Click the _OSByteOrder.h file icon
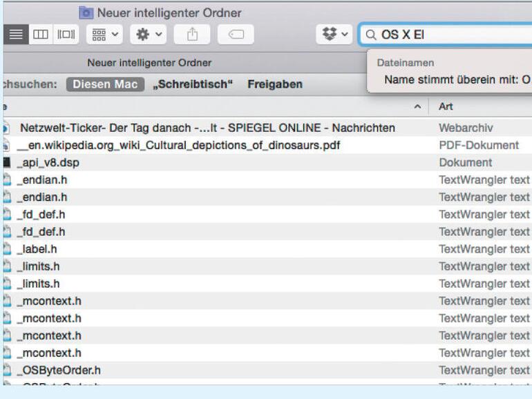The image size is (532, 399). tap(7, 370)
